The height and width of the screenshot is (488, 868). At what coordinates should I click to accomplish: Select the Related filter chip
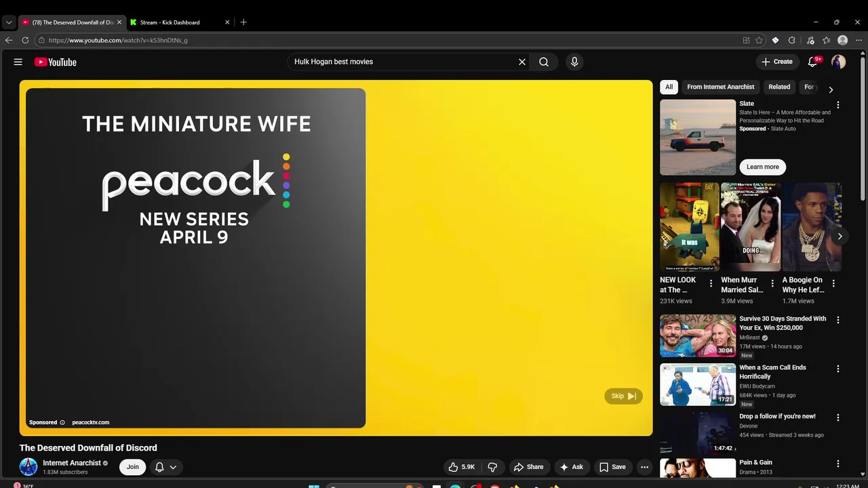pyautogui.click(x=779, y=87)
